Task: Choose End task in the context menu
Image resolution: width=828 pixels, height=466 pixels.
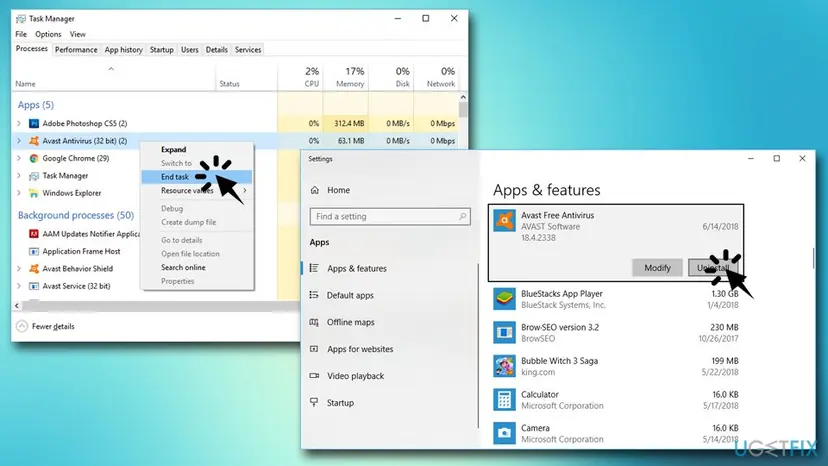Action: coord(196,176)
